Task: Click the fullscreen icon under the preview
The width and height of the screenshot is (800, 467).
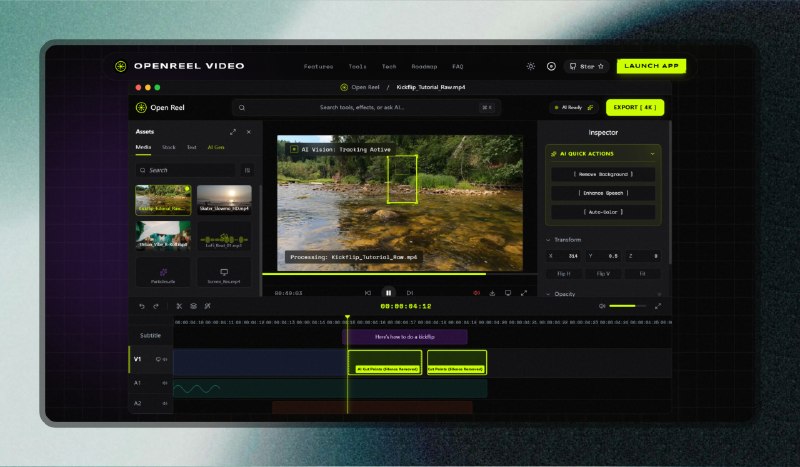Action: (523, 293)
